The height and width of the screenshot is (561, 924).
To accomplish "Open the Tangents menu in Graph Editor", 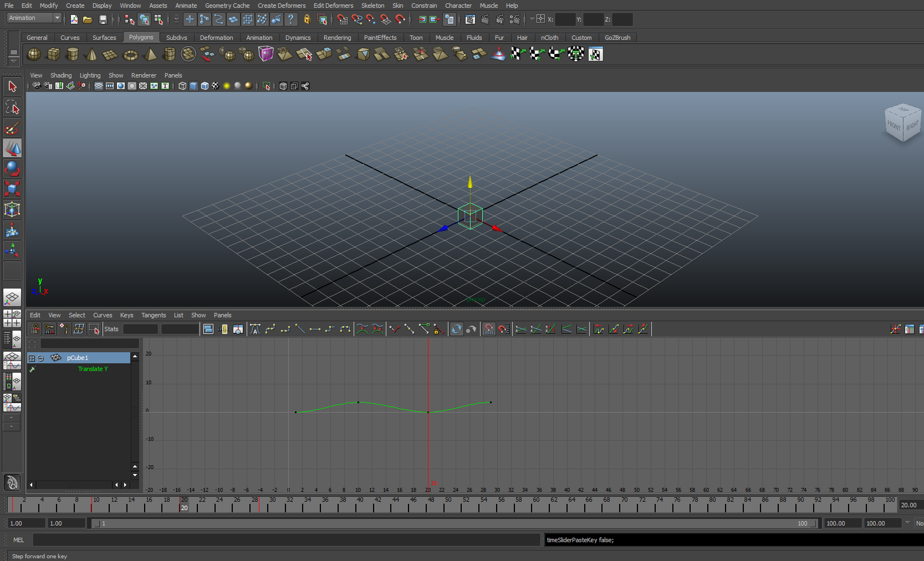I will tap(153, 315).
